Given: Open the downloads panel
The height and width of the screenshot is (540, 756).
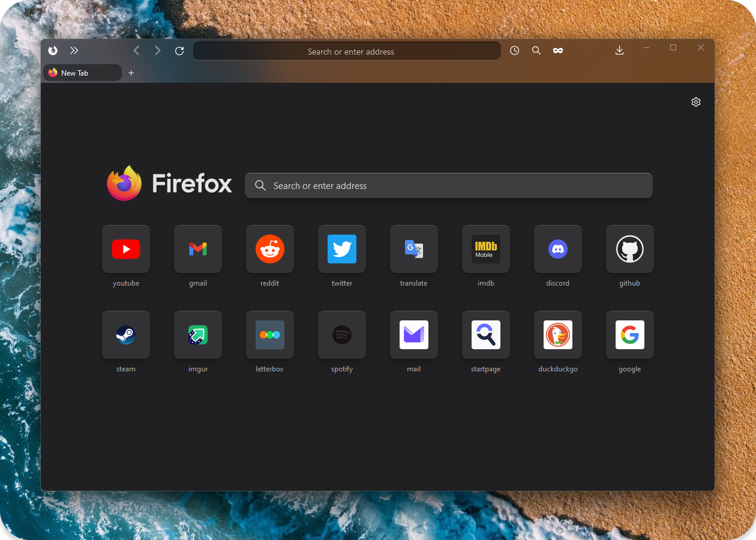Looking at the screenshot, I should pos(619,50).
